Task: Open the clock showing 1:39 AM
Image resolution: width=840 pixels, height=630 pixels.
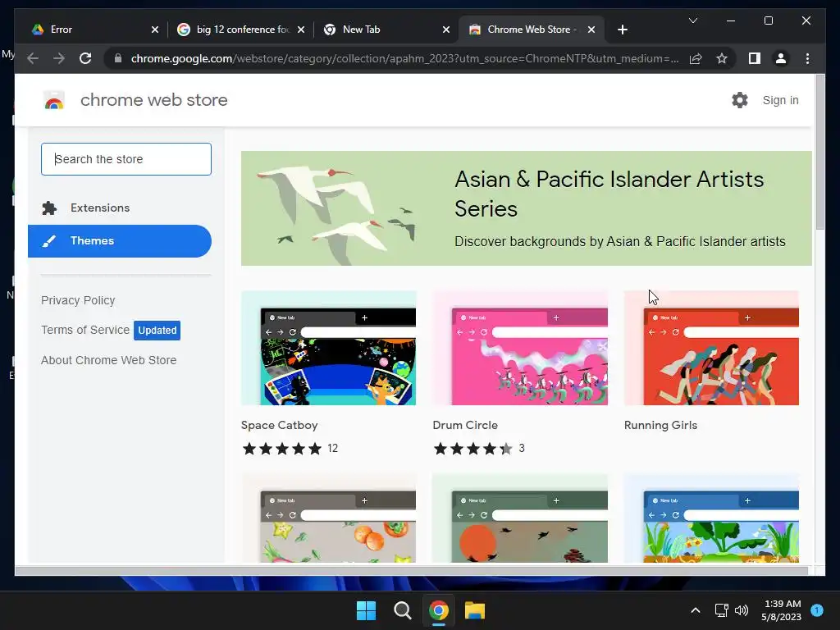Action: (x=781, y=610)
